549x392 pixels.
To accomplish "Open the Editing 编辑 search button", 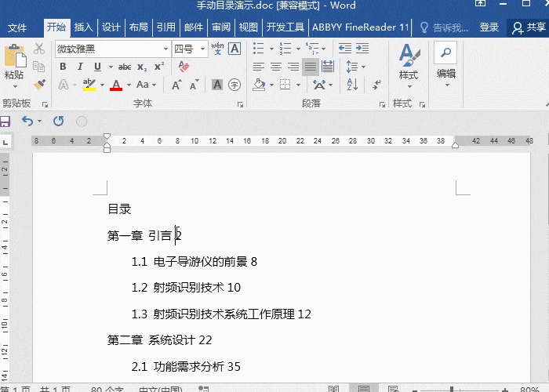I will tap(445, 64).
